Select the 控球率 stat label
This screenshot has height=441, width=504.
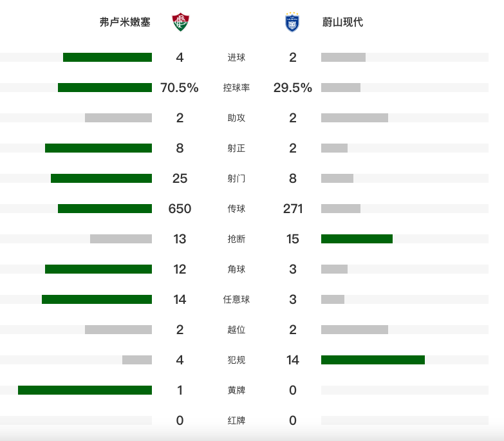[236, 88]
